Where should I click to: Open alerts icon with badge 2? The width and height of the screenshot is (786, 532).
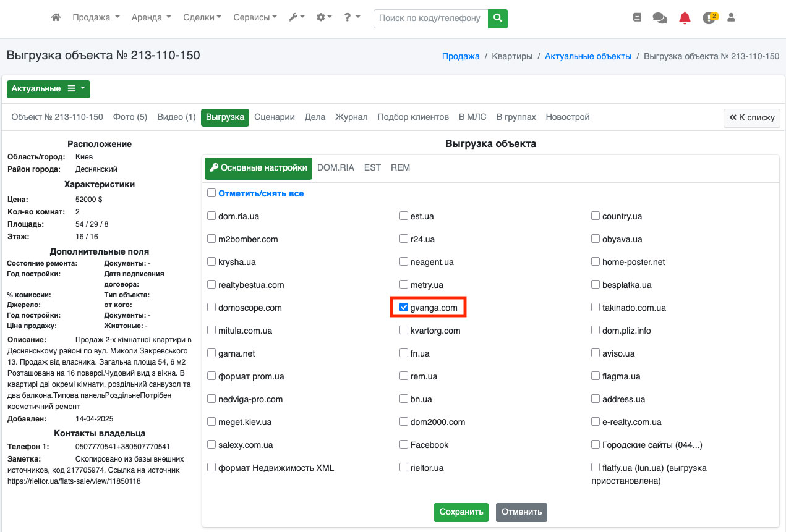[x=709, y=18]
